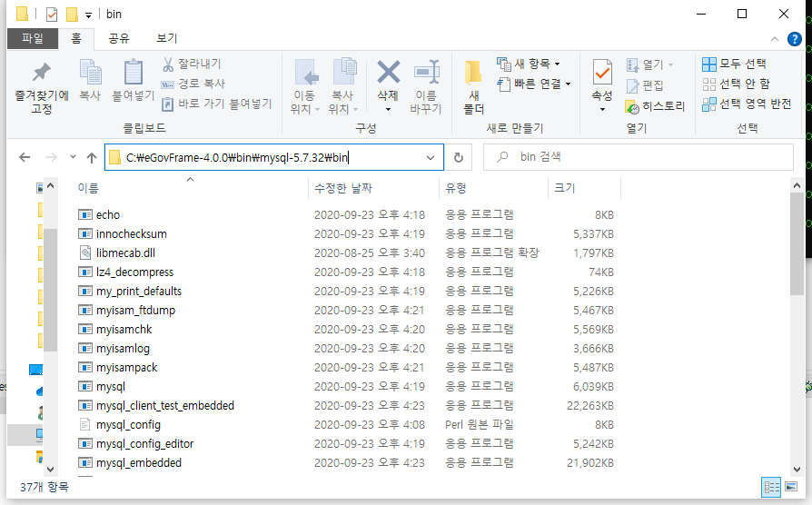Switch to the Share (공유) tab
The height and width of the screenshot is (505, 812).
pos(119,38)
